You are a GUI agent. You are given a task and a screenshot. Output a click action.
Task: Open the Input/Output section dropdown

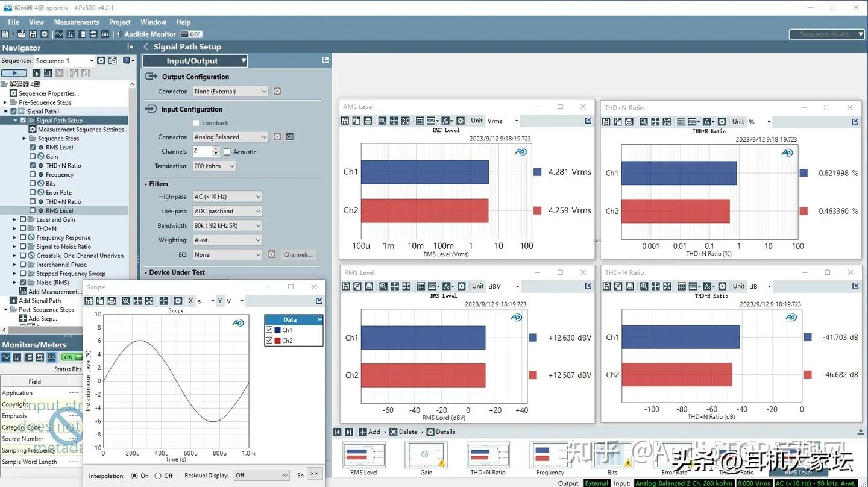pos(195,61)
